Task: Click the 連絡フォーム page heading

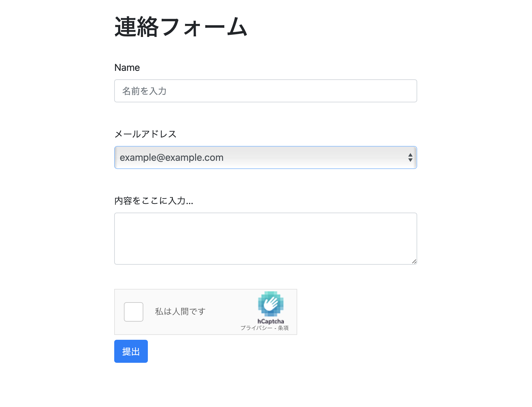Action: (181, 27)
